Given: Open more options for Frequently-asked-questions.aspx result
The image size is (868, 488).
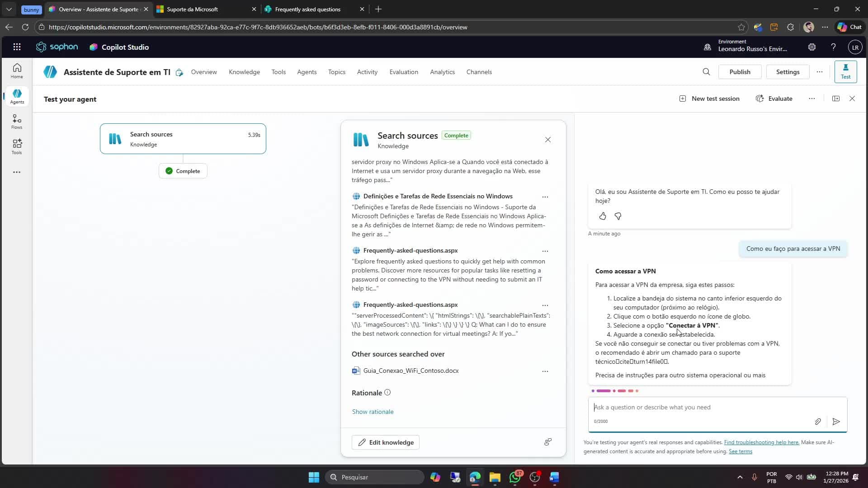Looking at the screenshot, I should pyautogui.click(x=545, y=251).
